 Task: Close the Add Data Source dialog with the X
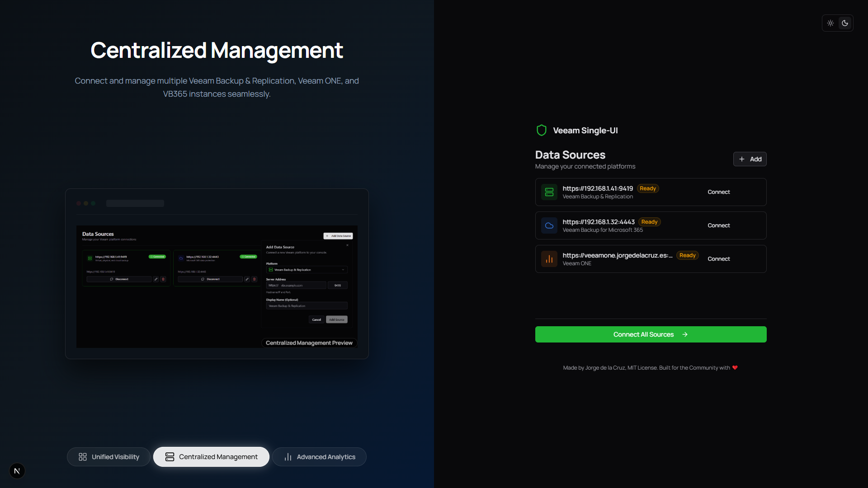[x=348, y=245]
